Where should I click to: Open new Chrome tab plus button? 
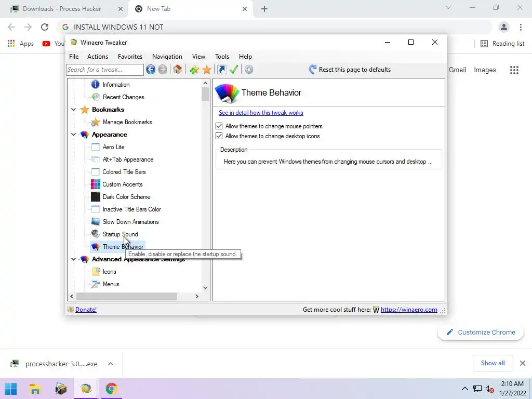point(264,9)
